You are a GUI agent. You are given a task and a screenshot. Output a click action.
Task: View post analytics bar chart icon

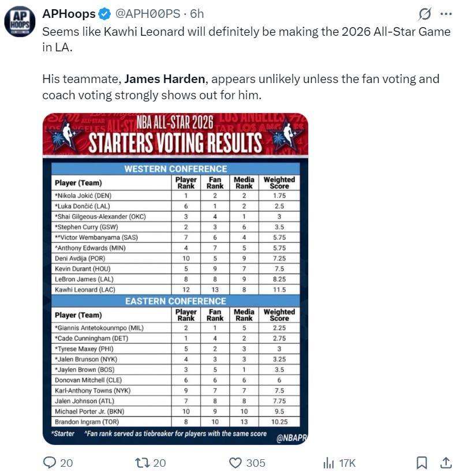(x=329, y=463)
